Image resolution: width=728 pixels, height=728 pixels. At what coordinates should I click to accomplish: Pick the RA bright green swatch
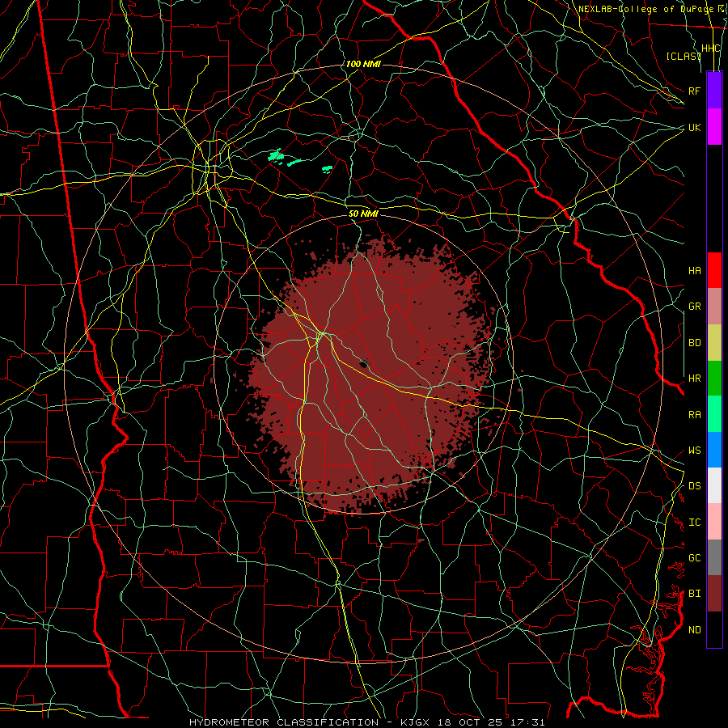714,414
